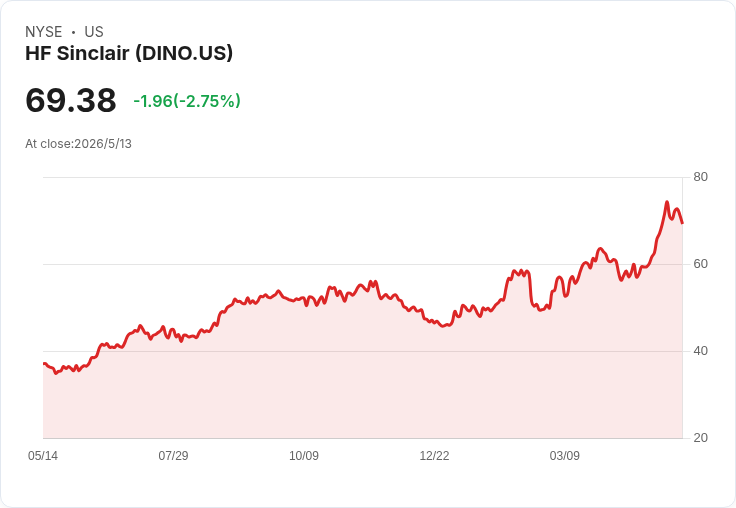Viewport: 736px width, 508px height.
Task: Click the 03/09 x-axis date label
Action: coord(565,455)
